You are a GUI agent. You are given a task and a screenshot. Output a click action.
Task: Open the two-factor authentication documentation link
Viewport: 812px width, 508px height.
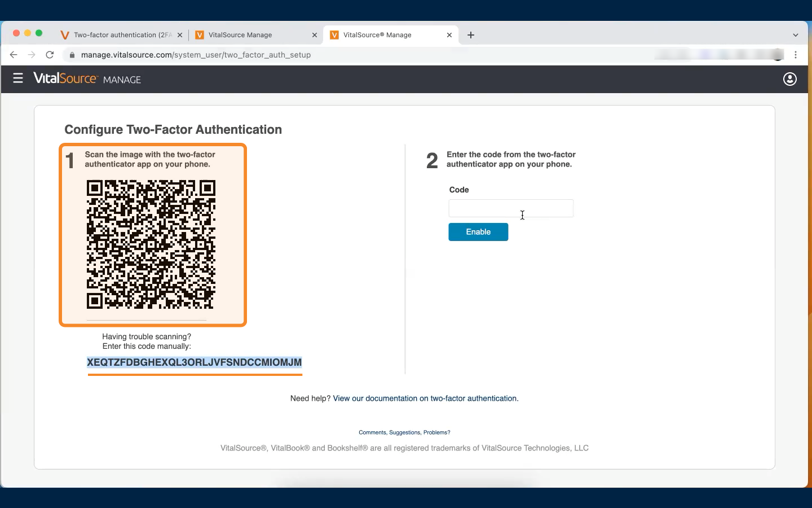pos(426,398)
